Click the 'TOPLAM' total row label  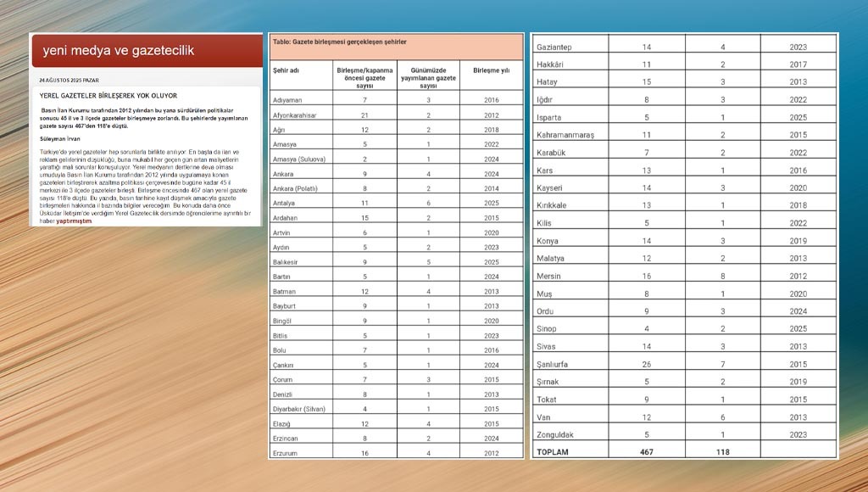[x=553, y=452]
